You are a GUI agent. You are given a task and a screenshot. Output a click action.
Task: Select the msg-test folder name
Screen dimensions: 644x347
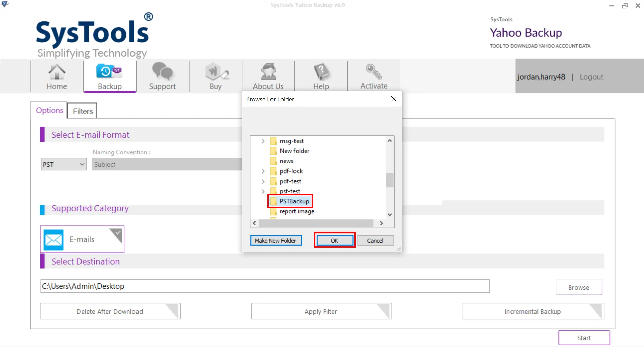292,141
